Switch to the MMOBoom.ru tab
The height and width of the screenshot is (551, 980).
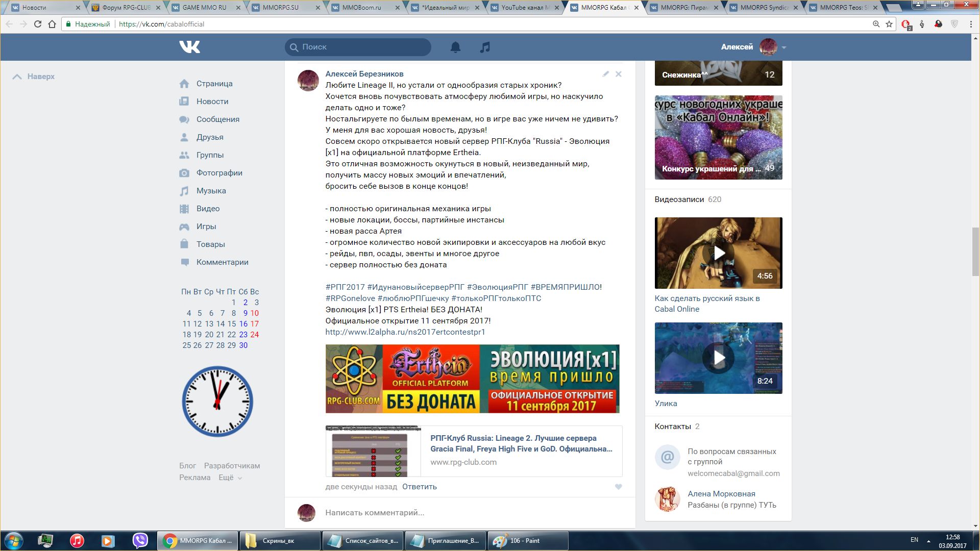point(365,8)
